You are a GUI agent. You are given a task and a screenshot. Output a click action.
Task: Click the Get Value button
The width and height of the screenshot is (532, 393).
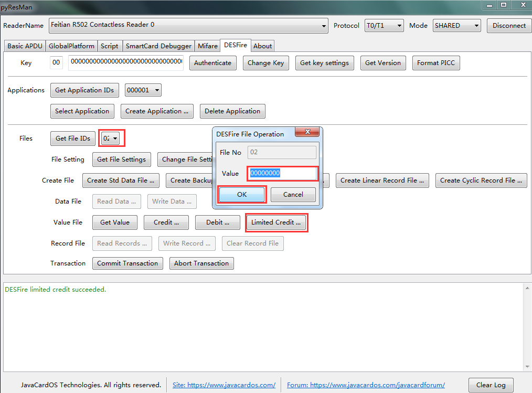tap(115, 222)
